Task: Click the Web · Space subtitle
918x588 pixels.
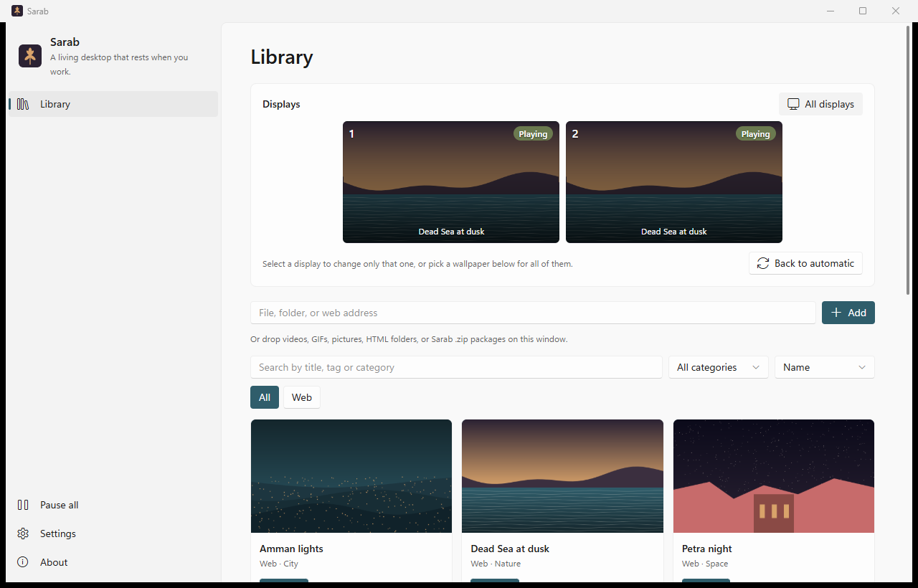Action: click(705, 564)
